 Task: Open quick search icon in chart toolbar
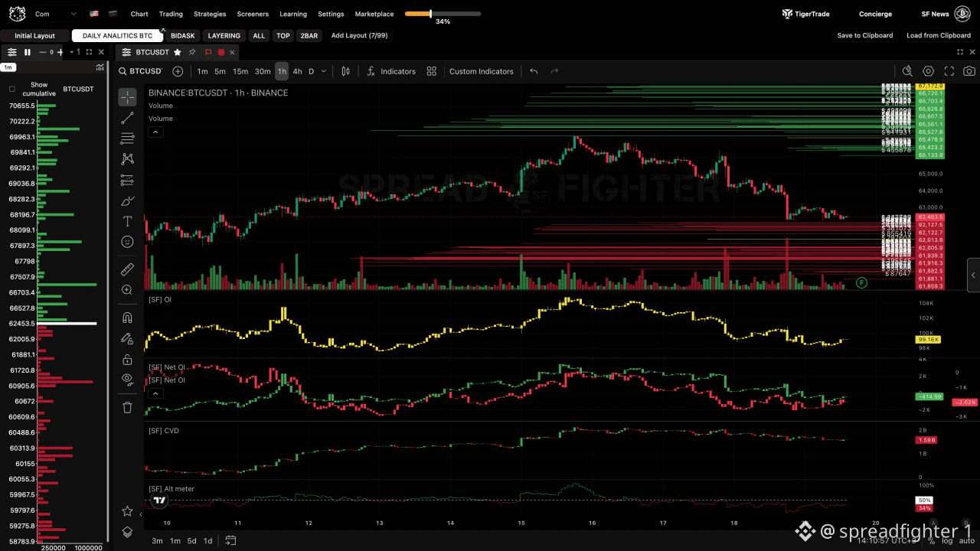click(907, 71)
